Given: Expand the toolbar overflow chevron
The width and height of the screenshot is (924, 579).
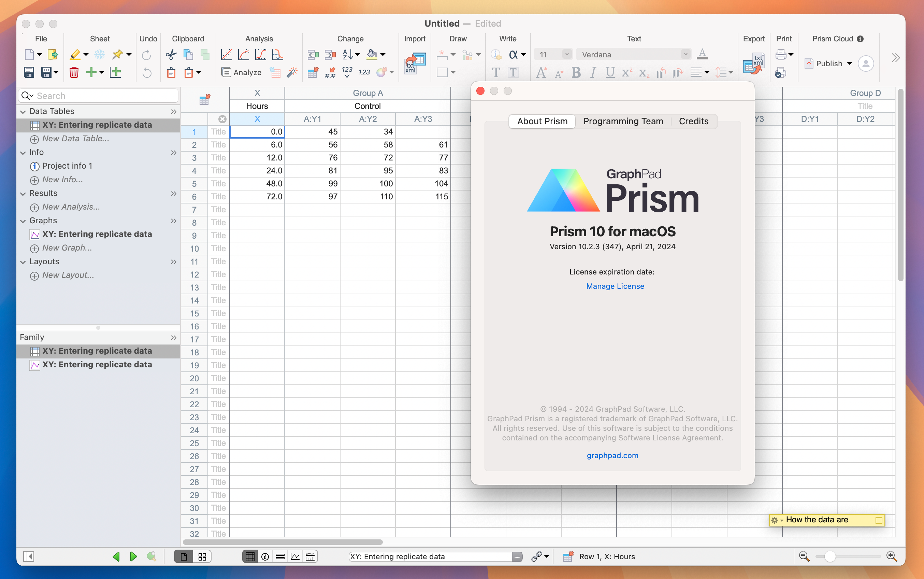Looking at the screenshot, I should pyautogui.click(x=896, y=58).
